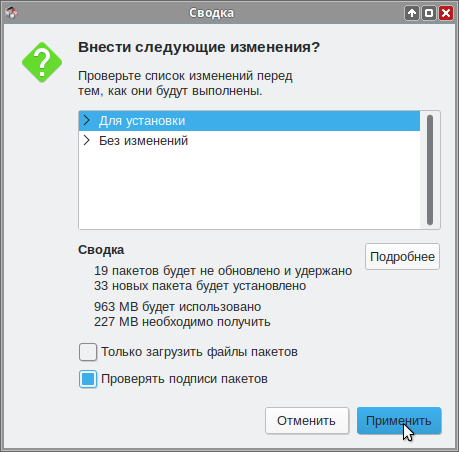Screen dimensions: 459x452
Task: Expand the Без изменений chevron
Action: pos(87,140)
